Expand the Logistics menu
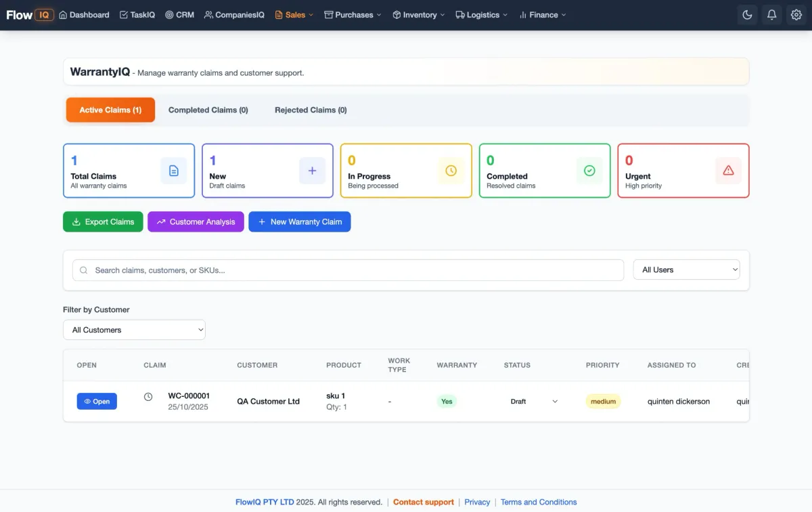 (482, 15)
